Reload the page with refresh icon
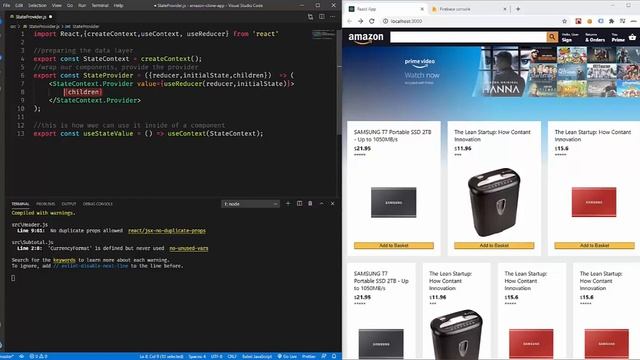Screen dimensions: 640x360 click(371, 21)
